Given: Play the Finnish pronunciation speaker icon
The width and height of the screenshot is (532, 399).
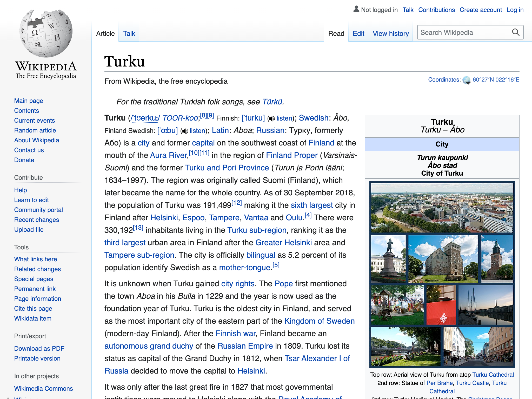Looking at the screenshot, I should (271, 119).
